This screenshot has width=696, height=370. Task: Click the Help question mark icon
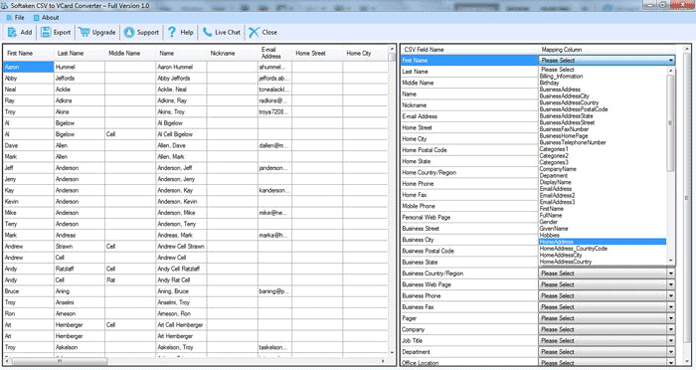pyautogui.click(x=172, y=32)
